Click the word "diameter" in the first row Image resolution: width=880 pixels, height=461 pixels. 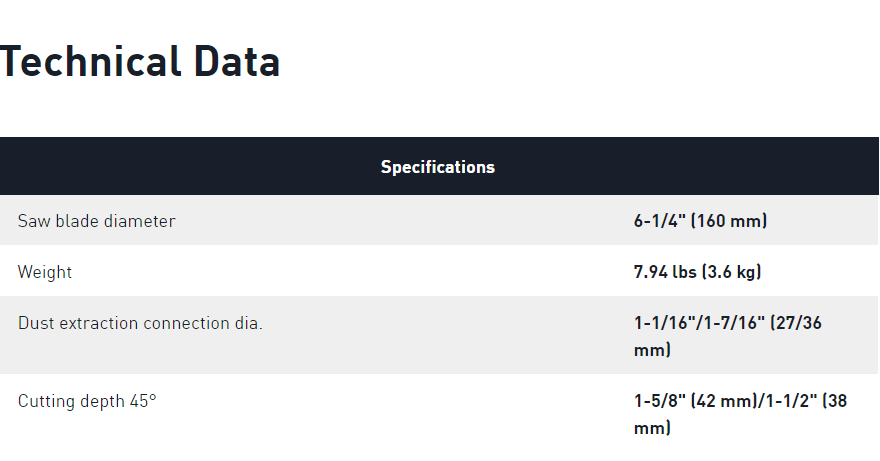(x=139, y=221)
